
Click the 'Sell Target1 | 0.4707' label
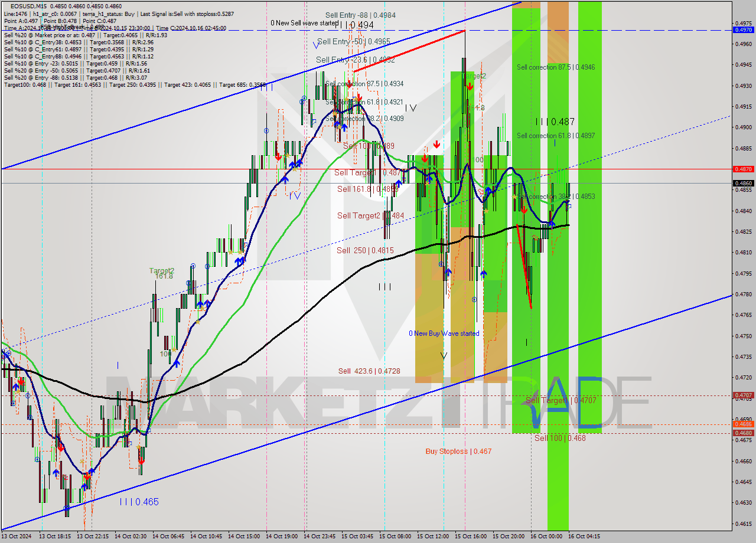(561, 400)
